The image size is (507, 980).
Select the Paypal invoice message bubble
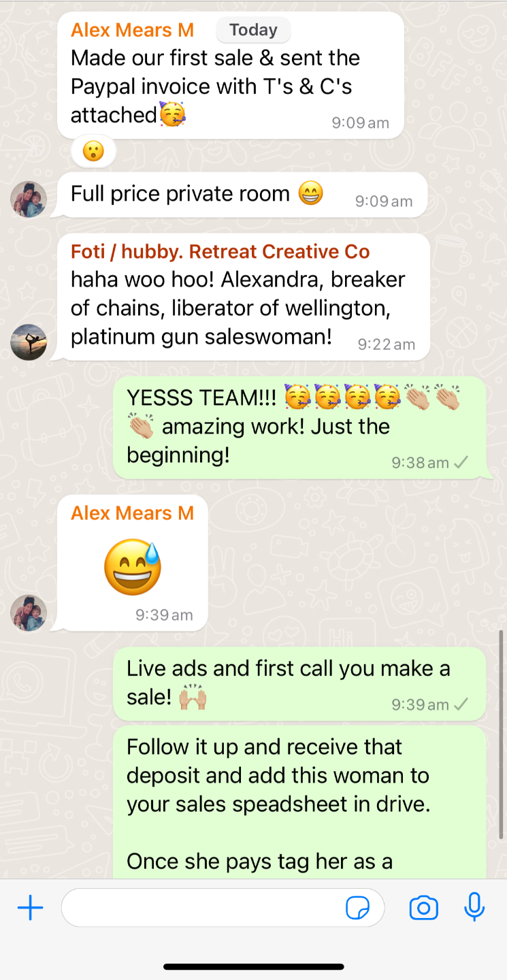(x=231, y=76)
